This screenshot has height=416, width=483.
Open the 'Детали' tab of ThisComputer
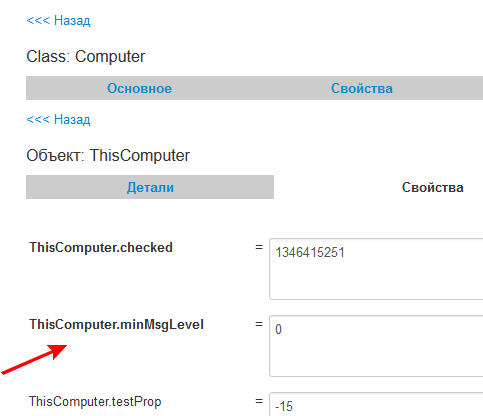[150, 187]
